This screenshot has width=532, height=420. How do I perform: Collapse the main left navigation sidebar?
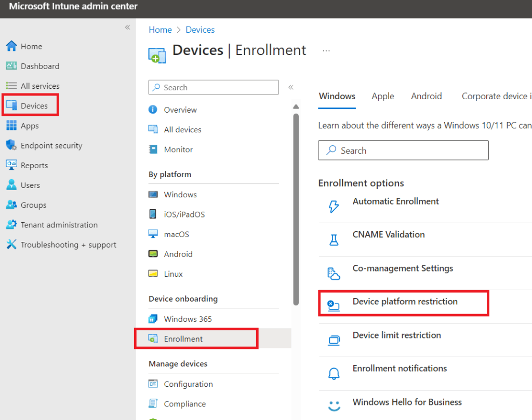(x=127, y=28)
